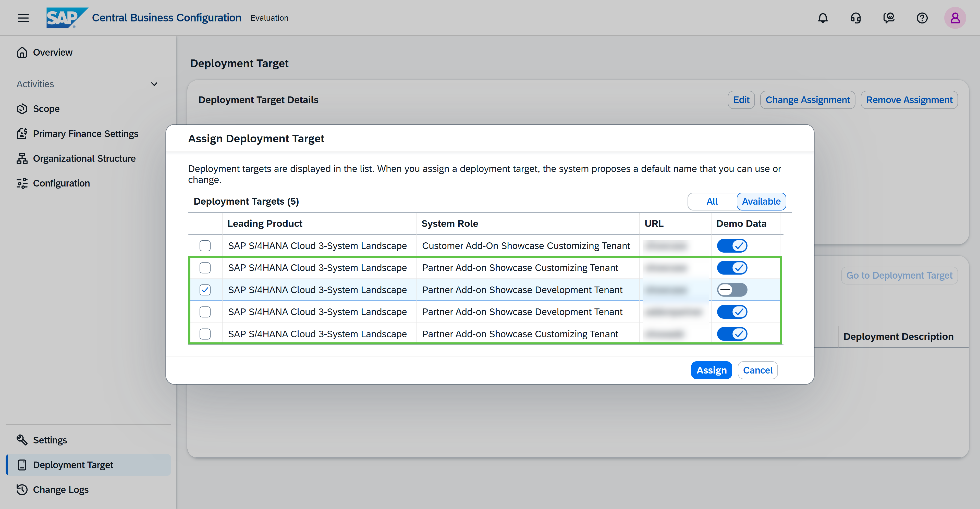Click the Evaluation label in header
The image size is (980, 509).
click(x=269, y=18)
